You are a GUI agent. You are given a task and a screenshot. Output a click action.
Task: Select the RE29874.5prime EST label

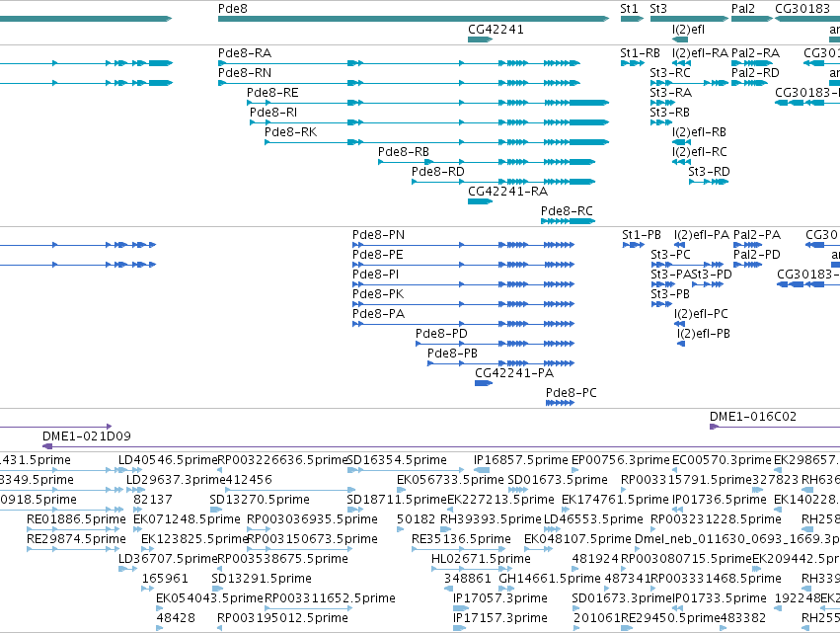[76, 540]
